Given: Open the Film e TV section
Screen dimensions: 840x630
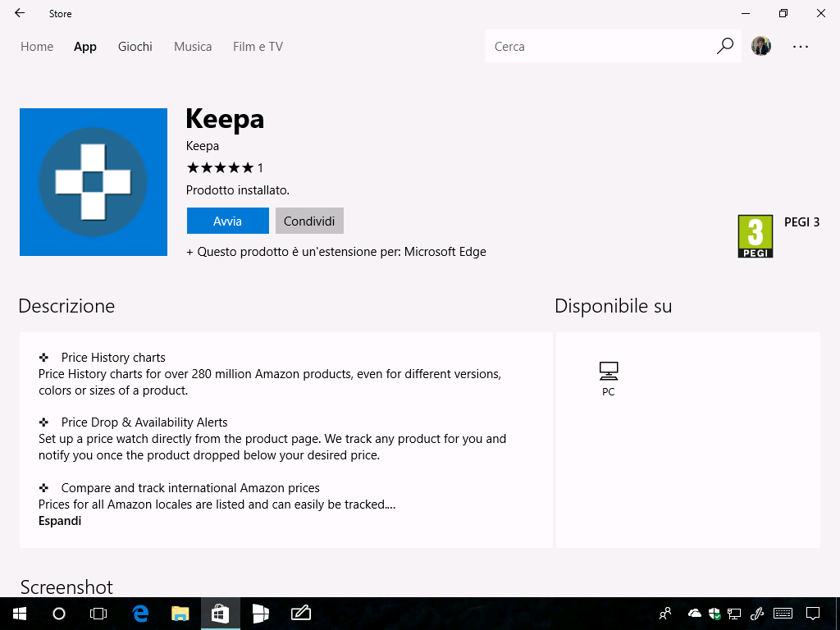Looking at the screenshot, I should [x=258, y=47].
